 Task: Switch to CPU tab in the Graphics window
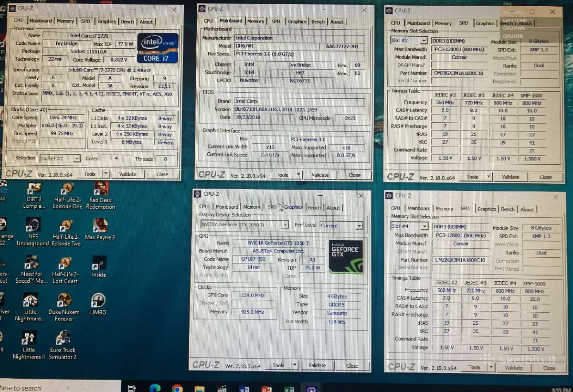tap(204, 207)
